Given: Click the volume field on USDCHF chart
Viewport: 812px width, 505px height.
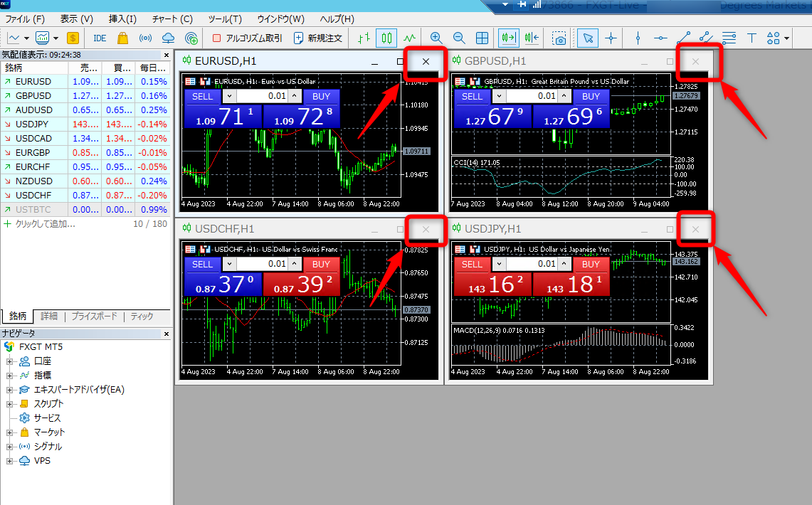Looking at the screenshot, I should (x=263, y=265).
